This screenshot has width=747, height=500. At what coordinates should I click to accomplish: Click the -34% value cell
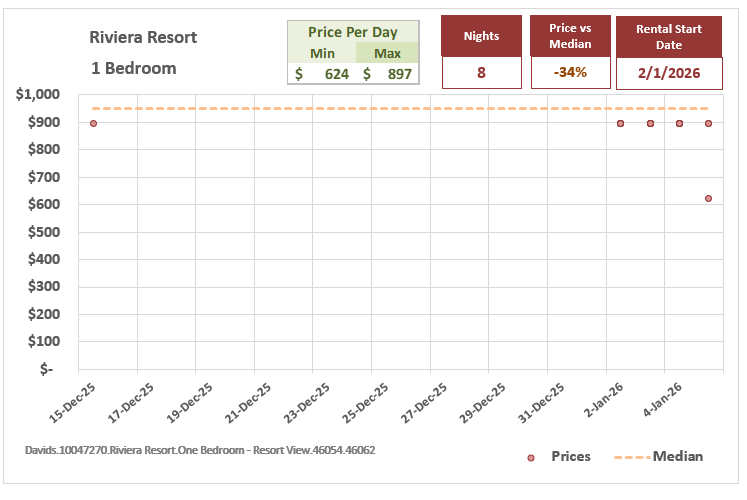pos(571,73)
